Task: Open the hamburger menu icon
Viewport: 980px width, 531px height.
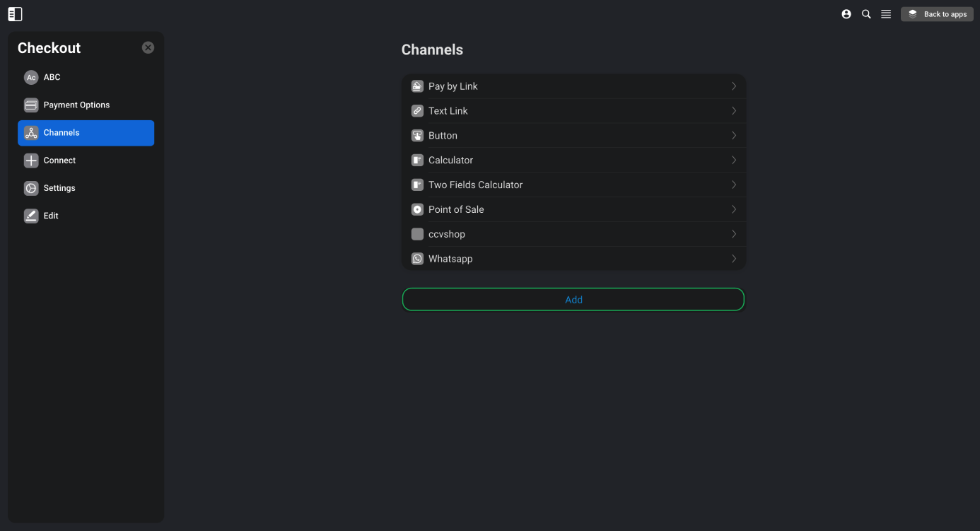Action: coord(886,14)
